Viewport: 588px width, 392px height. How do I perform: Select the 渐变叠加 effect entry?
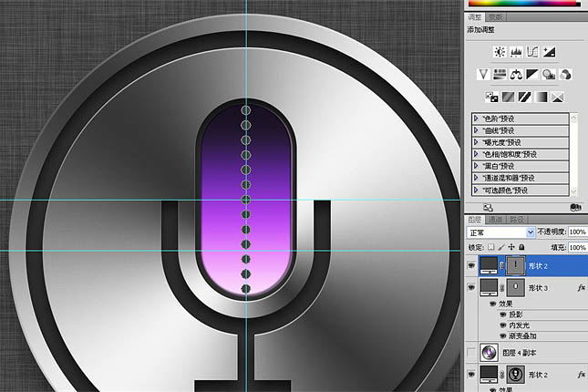point(522,336)
